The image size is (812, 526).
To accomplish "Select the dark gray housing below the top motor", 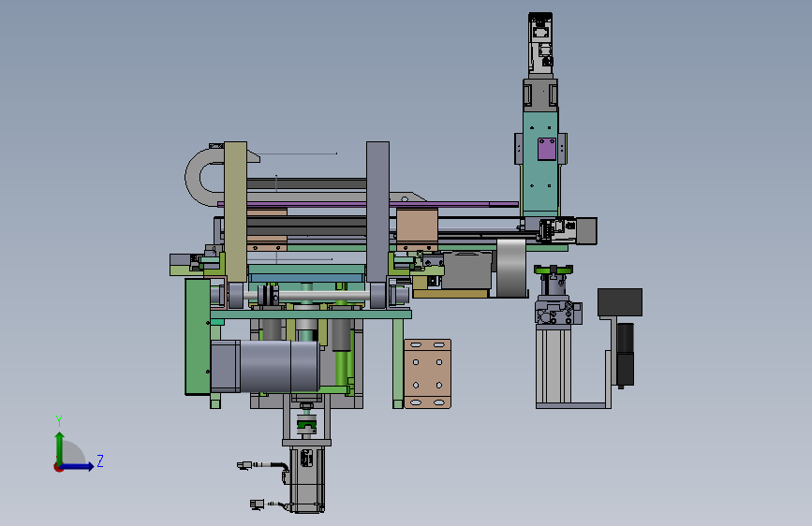I will click(x=540, y=95).
